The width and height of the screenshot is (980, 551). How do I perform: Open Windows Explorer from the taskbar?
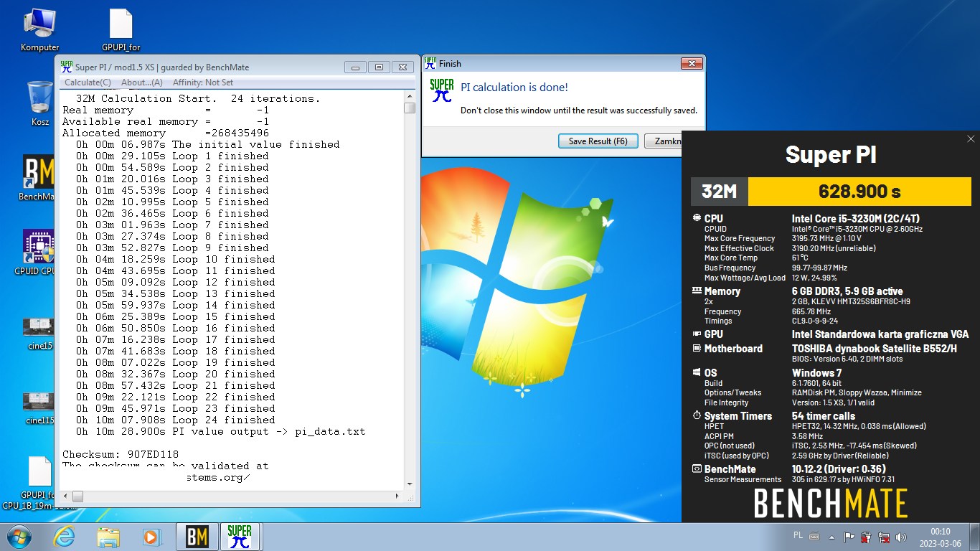(108, 537)
